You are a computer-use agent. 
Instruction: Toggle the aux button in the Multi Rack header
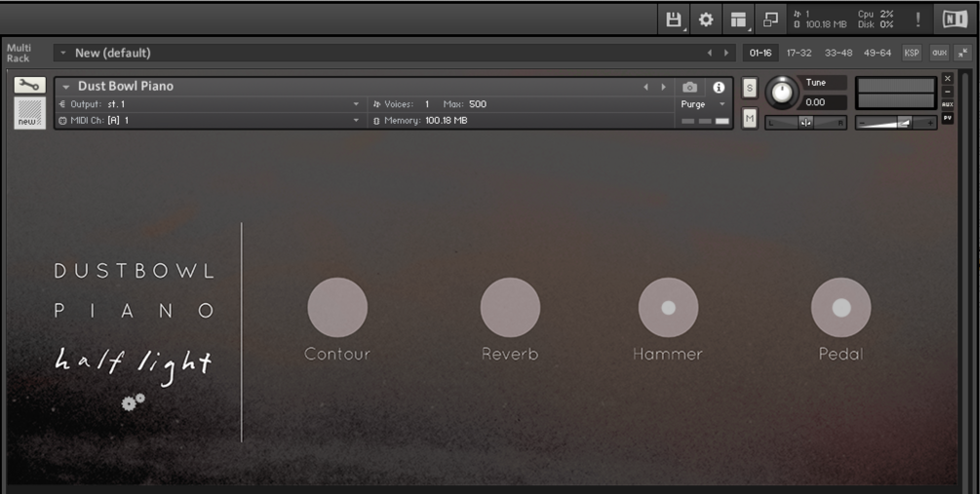(939, 53)
